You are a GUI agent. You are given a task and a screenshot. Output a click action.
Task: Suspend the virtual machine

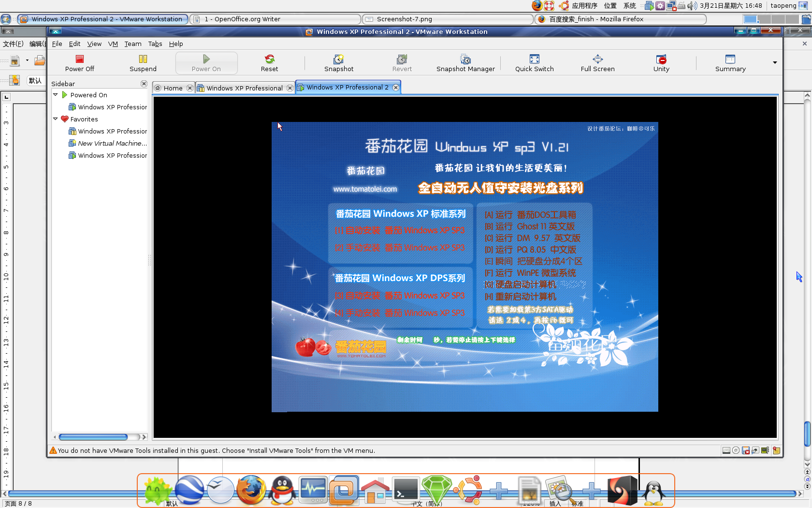click(143, 63)
